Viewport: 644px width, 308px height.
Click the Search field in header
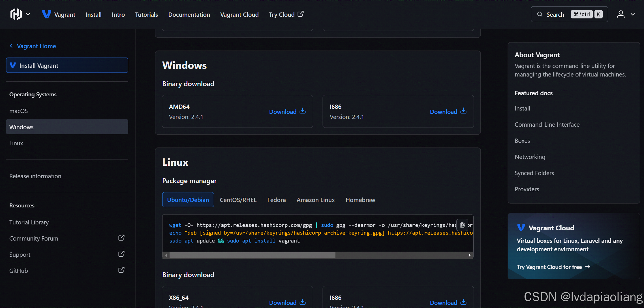pyautogui.click(x=569, y=14)
